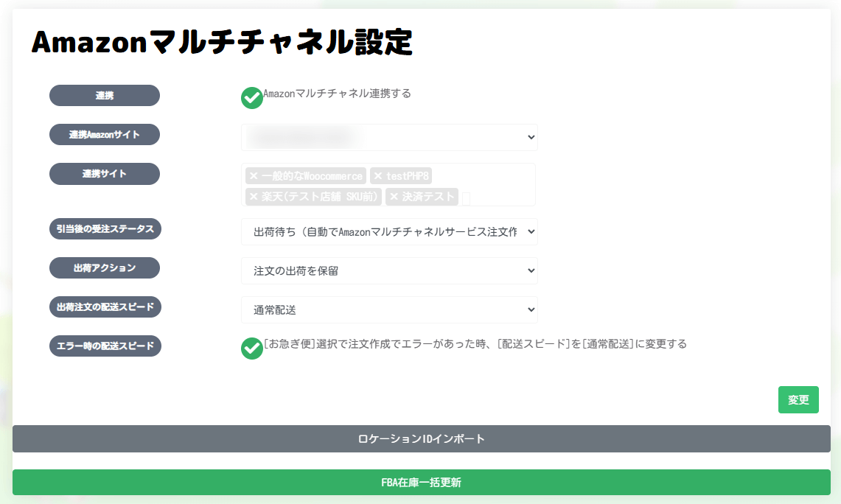This screenshot has height=504, width=841.
Task: Remove the 決済テスト tag
Action: click(394, 197)
